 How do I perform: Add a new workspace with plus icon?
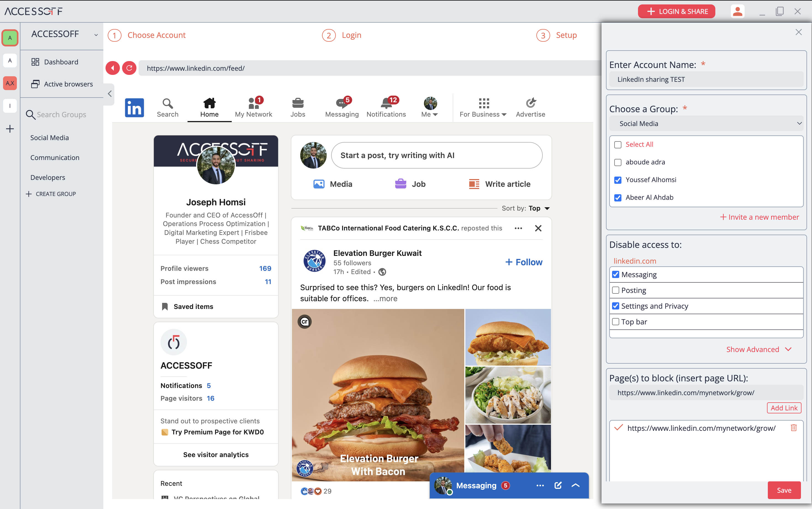point(10,128)
